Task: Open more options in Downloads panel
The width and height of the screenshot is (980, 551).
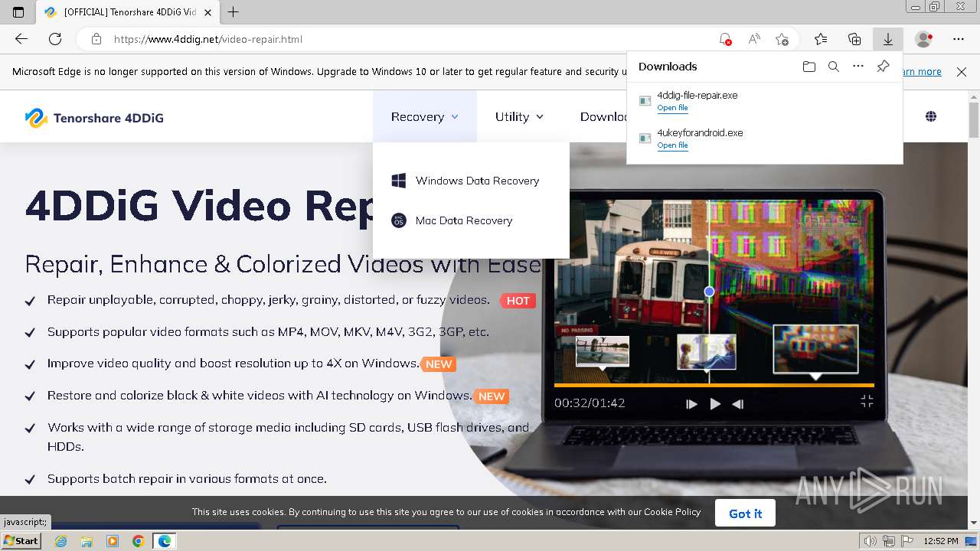Action: tap(858, 67)
